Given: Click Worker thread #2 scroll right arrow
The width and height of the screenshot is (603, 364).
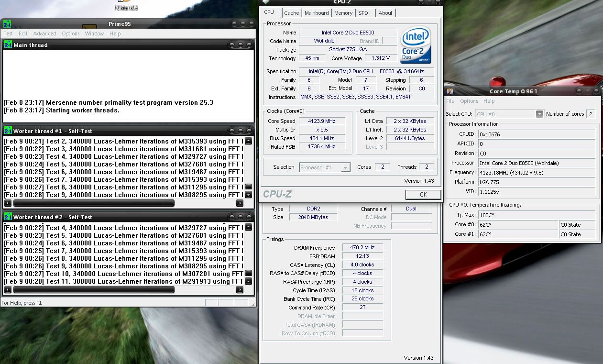Looking at the screenshot, I should [240, 289].
